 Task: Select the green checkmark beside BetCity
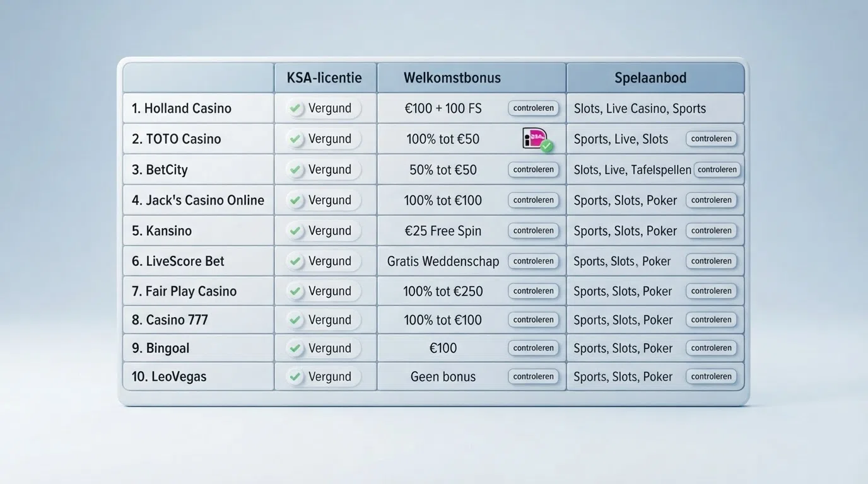295,170
